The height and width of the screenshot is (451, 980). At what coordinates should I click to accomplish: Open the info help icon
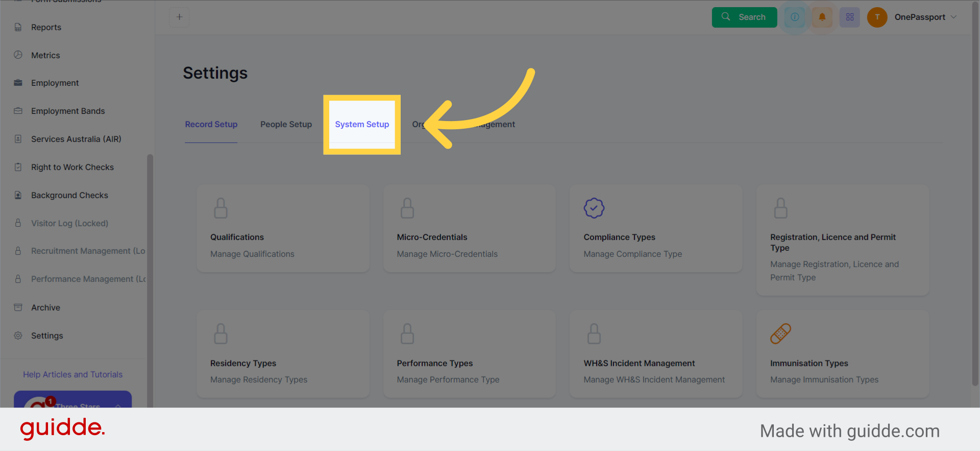795,17
